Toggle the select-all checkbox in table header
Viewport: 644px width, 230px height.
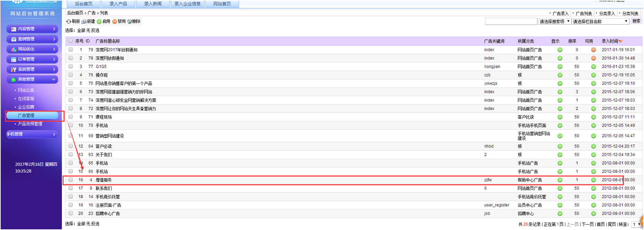[x=70, y=41]
